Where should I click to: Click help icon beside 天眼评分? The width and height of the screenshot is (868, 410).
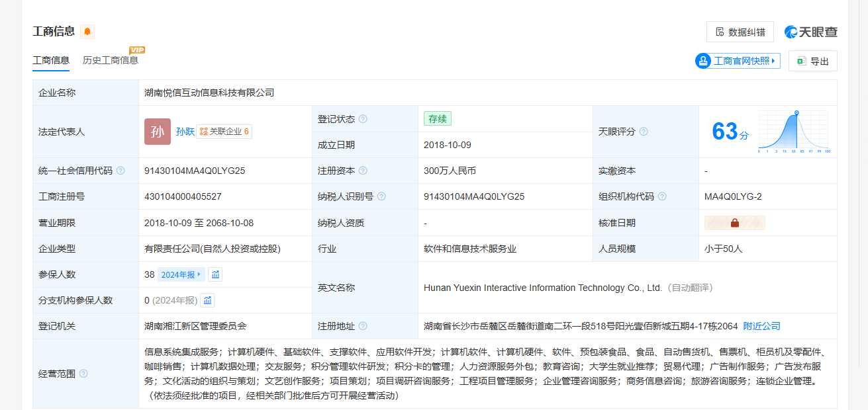click(x=644, y=132)
